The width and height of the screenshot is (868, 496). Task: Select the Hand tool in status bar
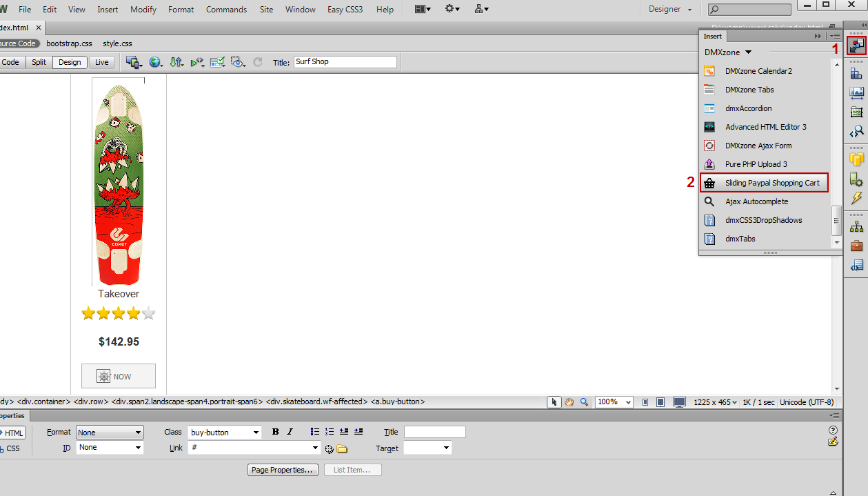coord(569,402)
